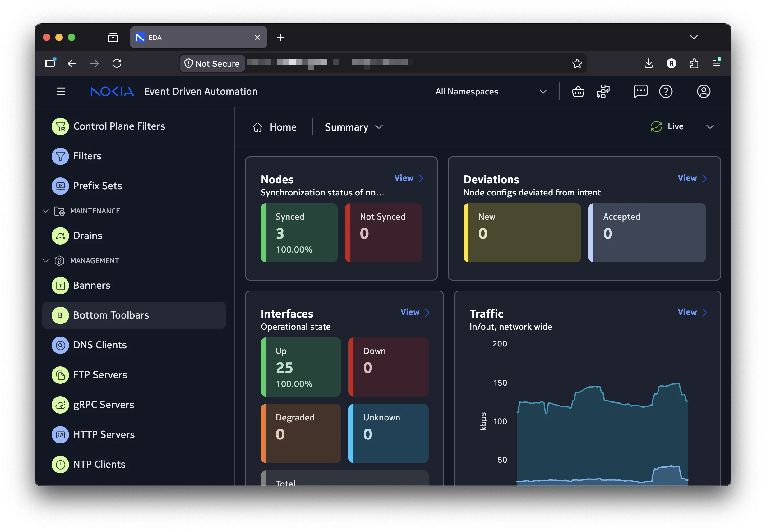Open browser downloads icon
766x532 pixels.
(x=648, y=63)
